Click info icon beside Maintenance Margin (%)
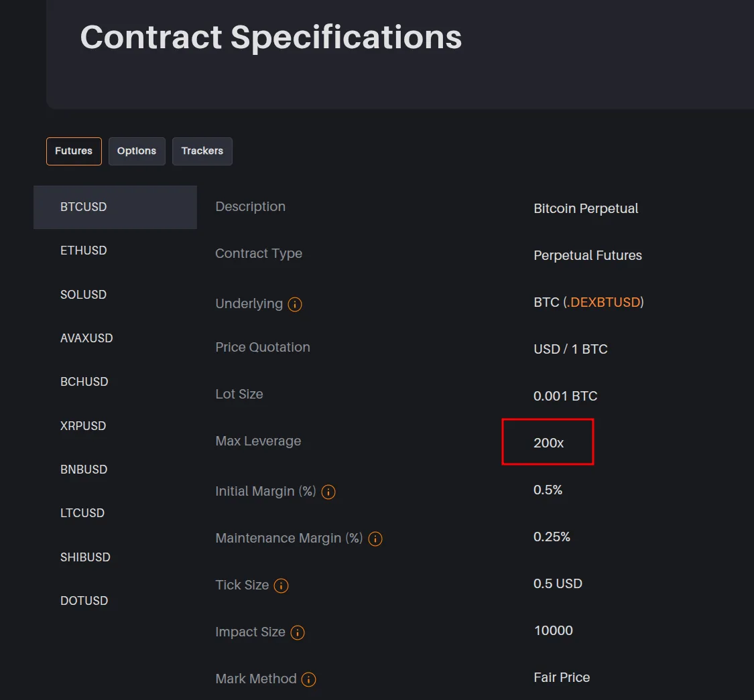Screen dimensions: 754x700 point(375,539)
